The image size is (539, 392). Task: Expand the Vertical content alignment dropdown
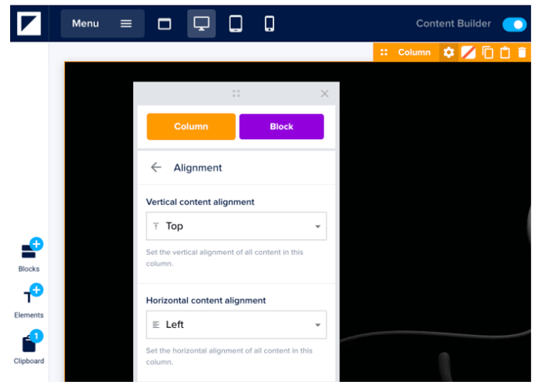tap(236, 226)
